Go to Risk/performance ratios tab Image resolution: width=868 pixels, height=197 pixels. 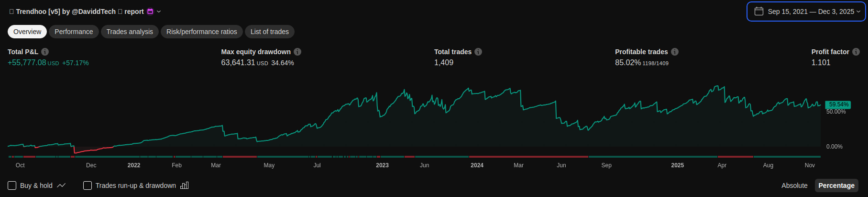coord(201,32)
